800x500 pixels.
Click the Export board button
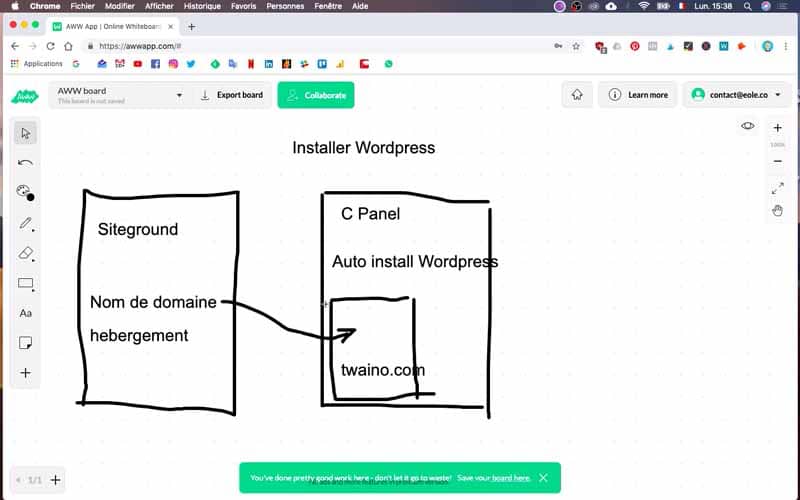click(x=232, y=95)
